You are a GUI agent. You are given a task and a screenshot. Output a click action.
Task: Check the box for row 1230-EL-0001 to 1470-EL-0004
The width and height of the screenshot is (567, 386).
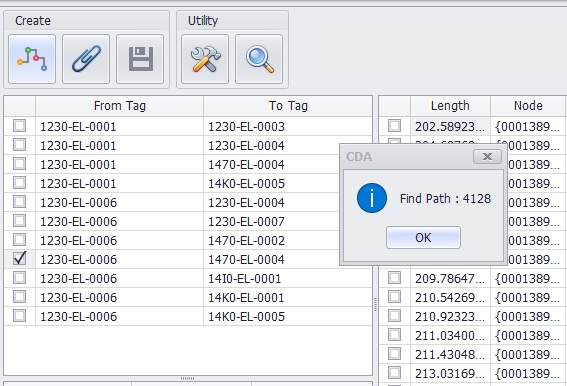(x=20, y=164)
